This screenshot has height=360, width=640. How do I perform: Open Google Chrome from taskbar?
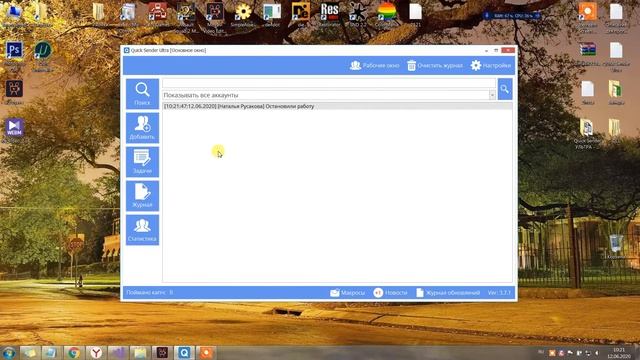(73, 352)
